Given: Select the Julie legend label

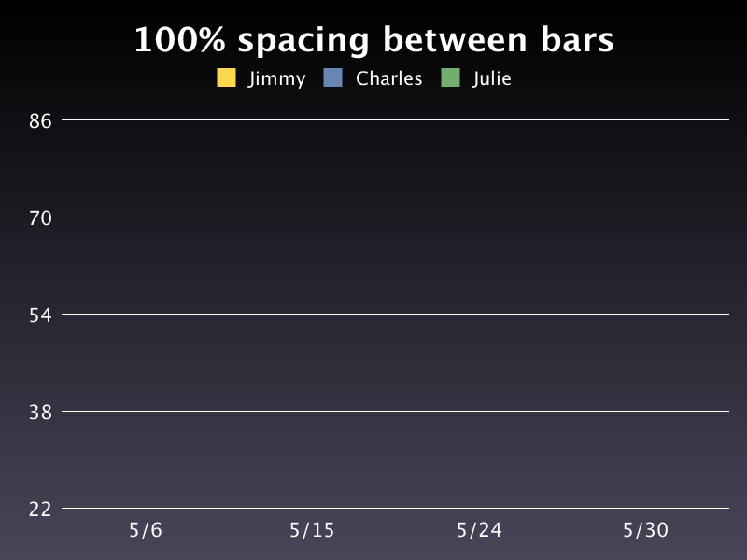Looking at the screenshot, I should pos(491,79).
